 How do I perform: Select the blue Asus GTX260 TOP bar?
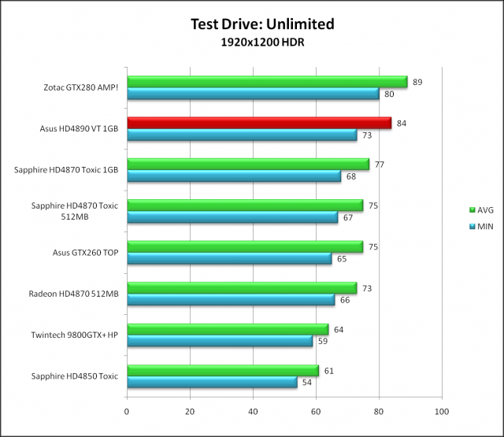[x=229, y=259]
